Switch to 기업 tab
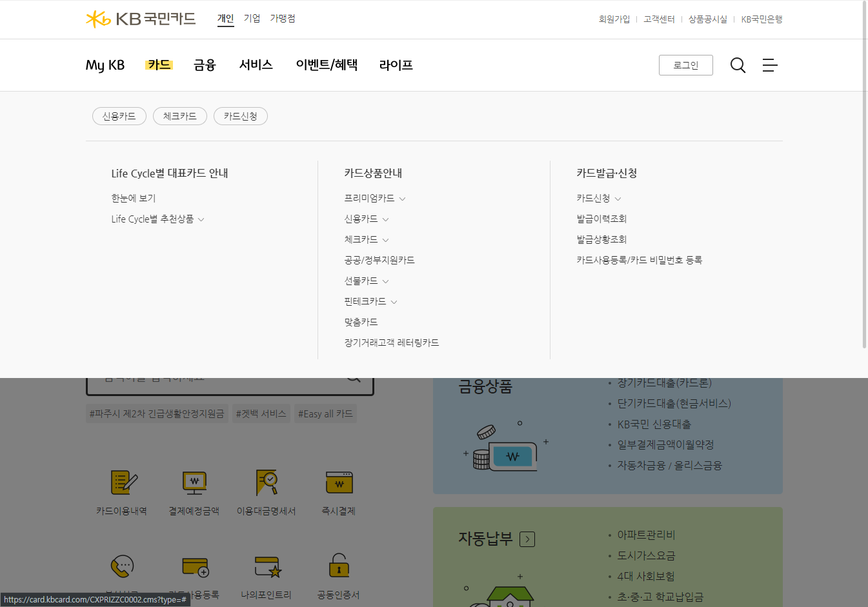This screenshot has width=868, height=607. (252, 19)
